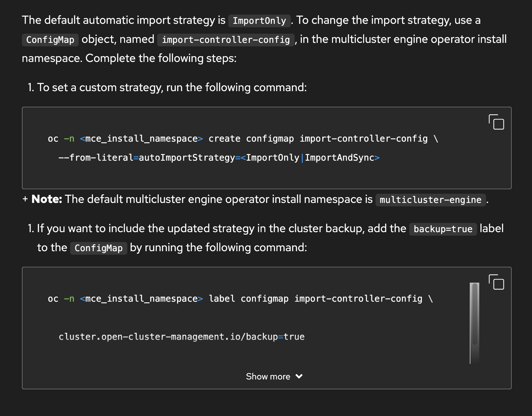Viewport: 532px width, 416px height.
Task: Copy the create configmap command
Action: coord(496,122)
